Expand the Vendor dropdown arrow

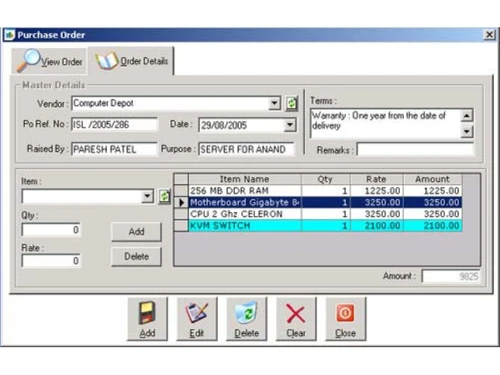click(274, 103)
